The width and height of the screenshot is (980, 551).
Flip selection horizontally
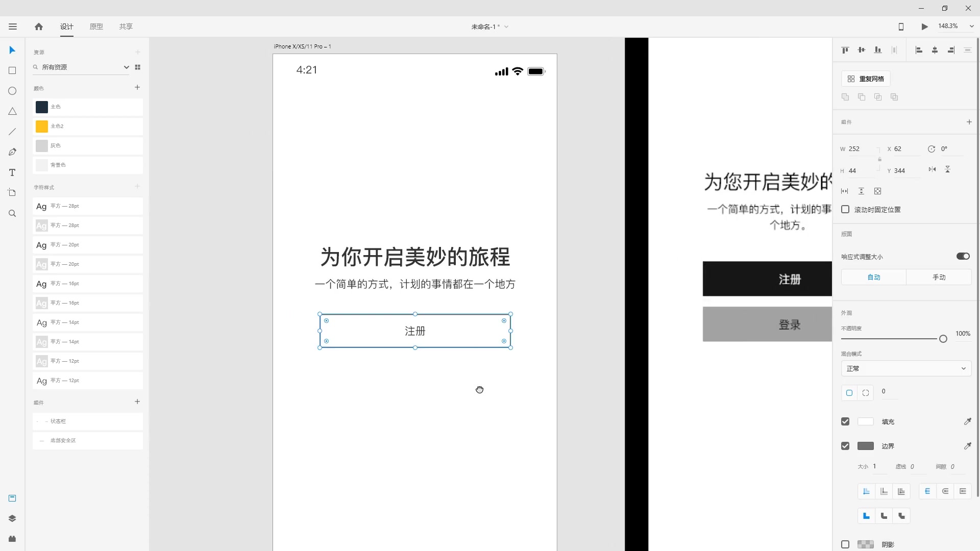click(x=932, y=169)
